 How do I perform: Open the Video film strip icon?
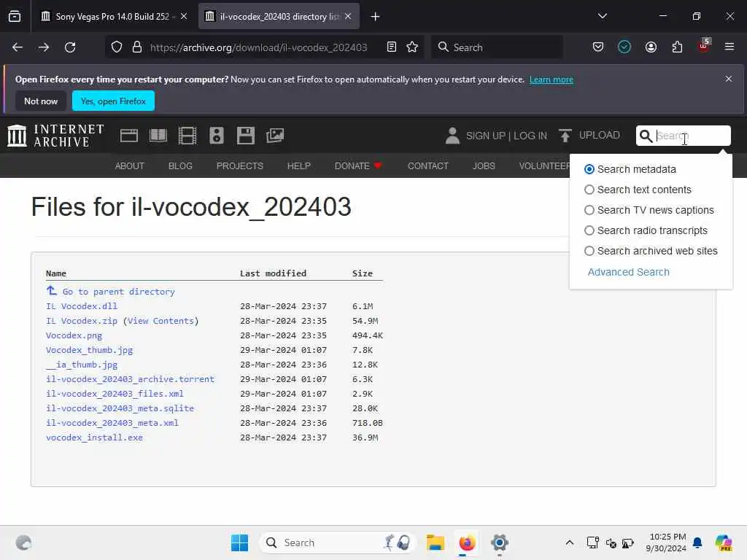pyautogui.click(x=187, y=136)
